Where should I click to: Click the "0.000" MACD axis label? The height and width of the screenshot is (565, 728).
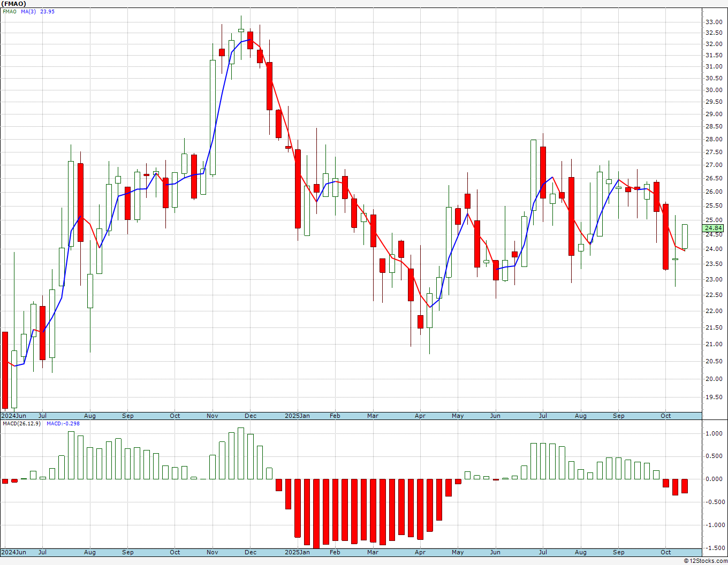coord(714,479)
